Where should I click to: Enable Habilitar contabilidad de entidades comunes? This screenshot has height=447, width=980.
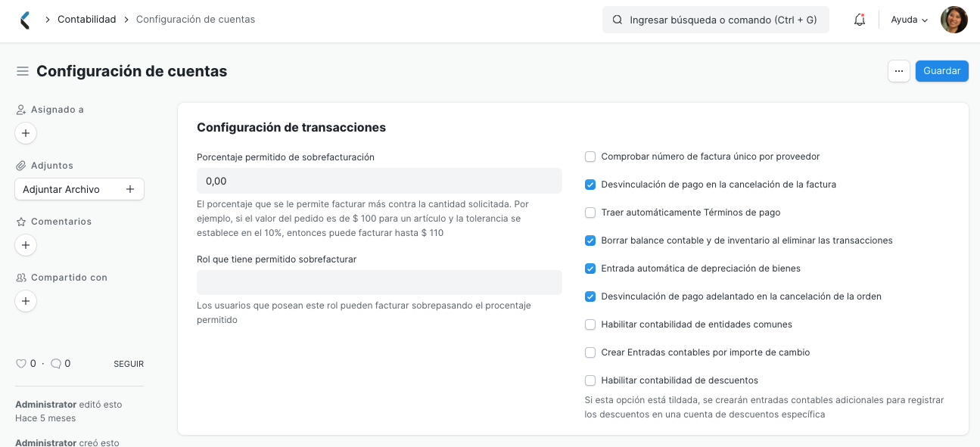click(x=590, y=324)
